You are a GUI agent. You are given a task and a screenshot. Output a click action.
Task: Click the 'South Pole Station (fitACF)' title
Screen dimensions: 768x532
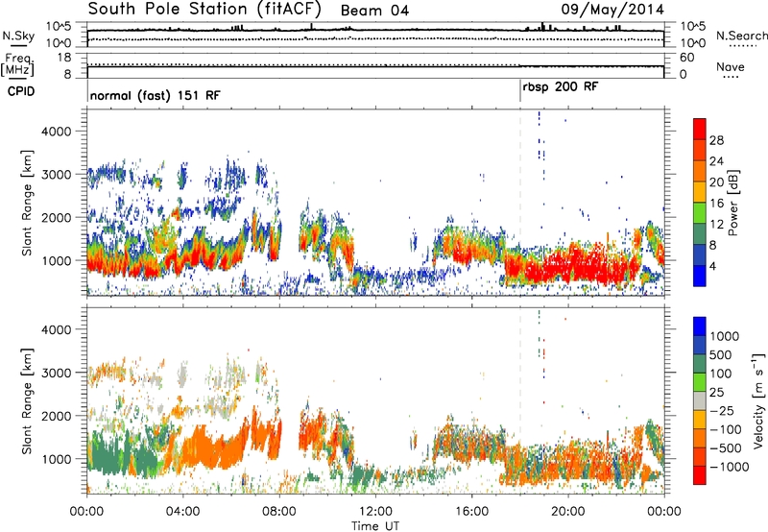[x=204, y=10]
